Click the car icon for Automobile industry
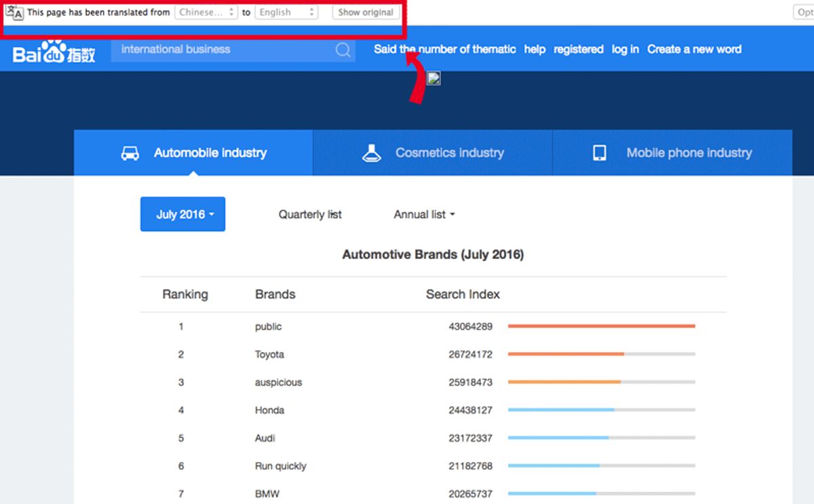The image size is (814, 504). (130, 153)
